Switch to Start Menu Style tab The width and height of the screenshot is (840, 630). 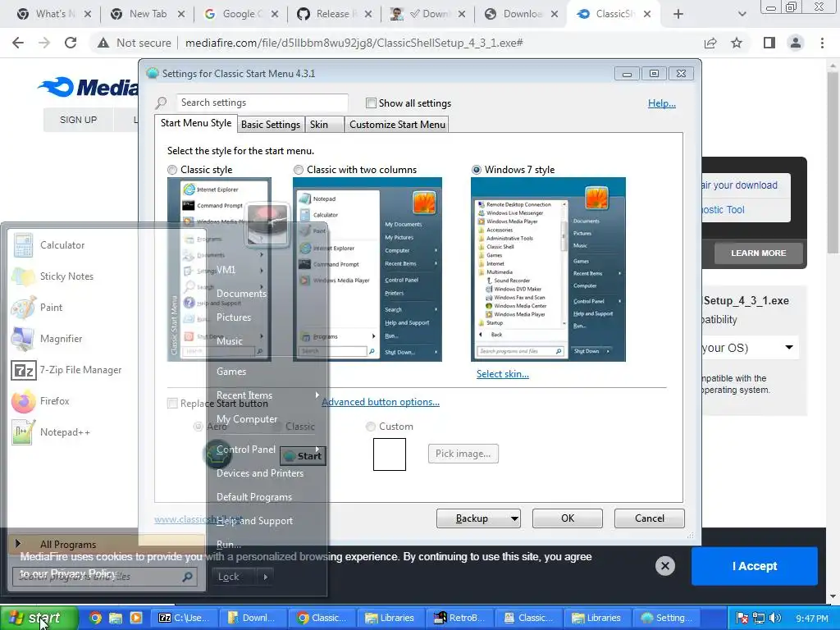tap(195, 123)
